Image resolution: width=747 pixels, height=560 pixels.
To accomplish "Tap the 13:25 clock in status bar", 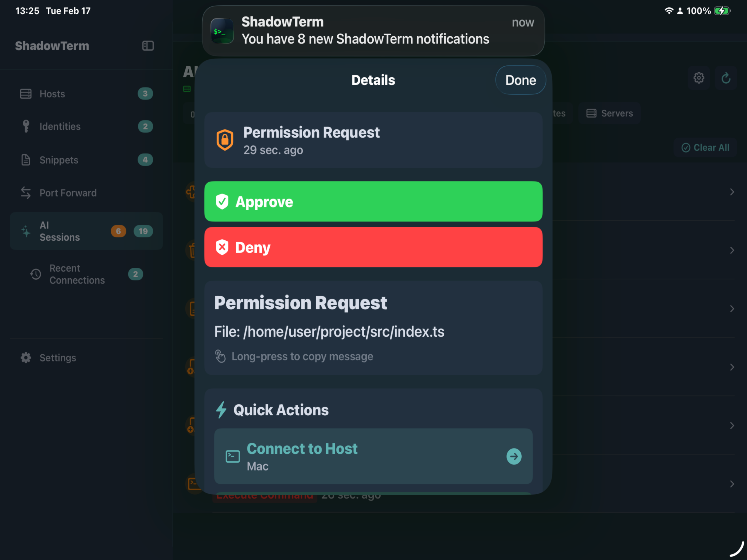I will pos(27,11).
